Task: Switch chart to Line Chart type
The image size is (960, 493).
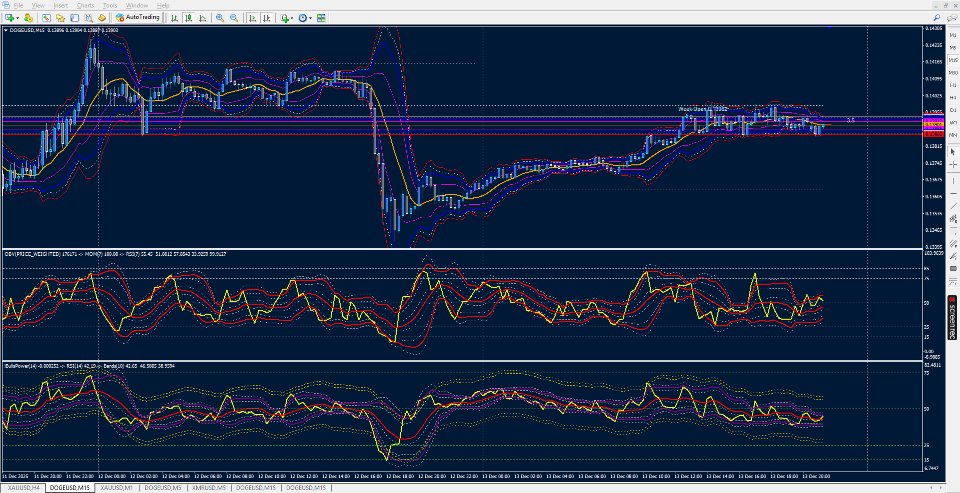Action: click(203, 18)
